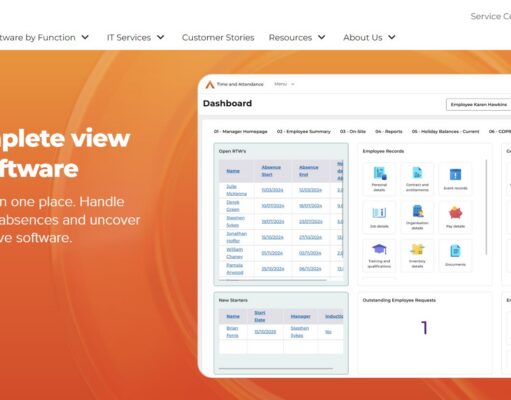Open Stephen Sykes in Open RTW's table
This screenshot has height=400, width=511.
235,221
